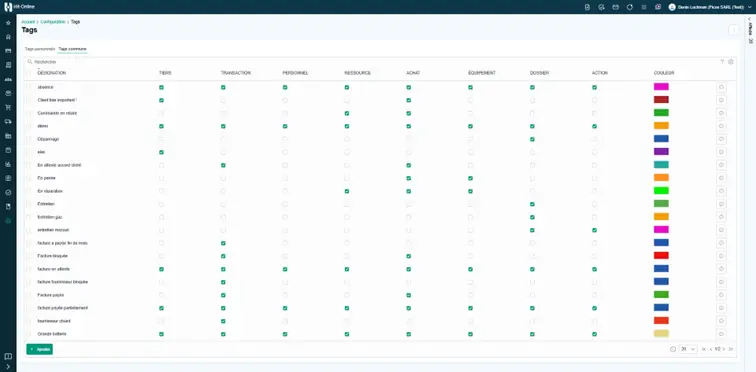Screen dimensions: 756x372
Task: Toggle the TIERS checkbox for absence
Action: [162, 87]
